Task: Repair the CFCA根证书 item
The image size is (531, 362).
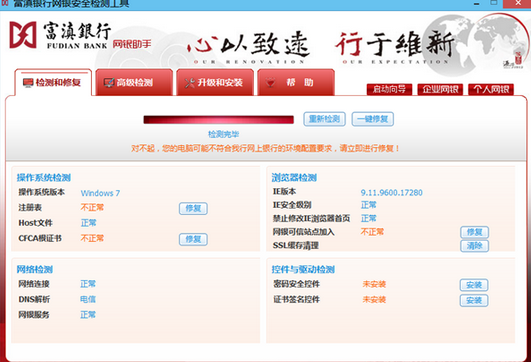Action: (193, 239)
